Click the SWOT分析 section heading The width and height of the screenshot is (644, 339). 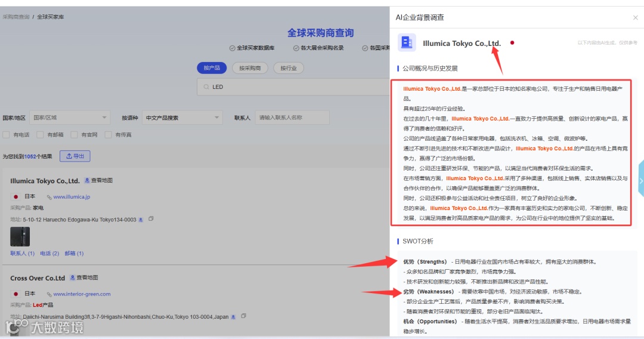417,241
